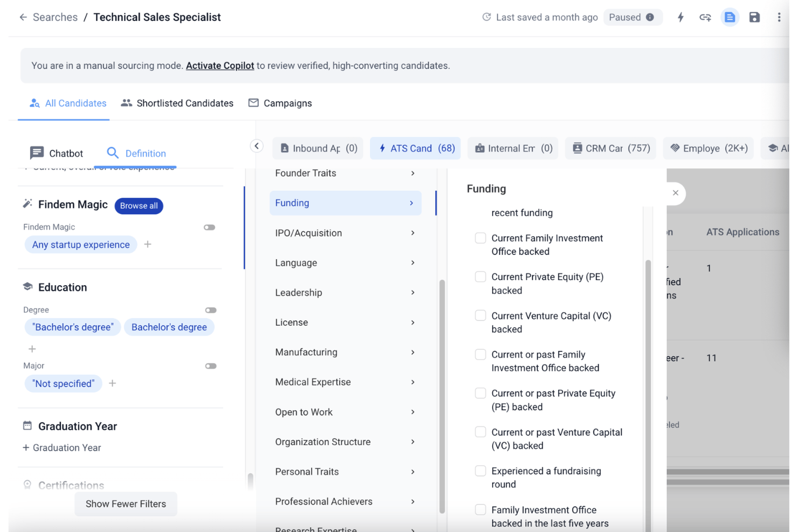Expand the Medical Expertise category
798x532 pixels.
pyautogui.click(x=345, y=382)
